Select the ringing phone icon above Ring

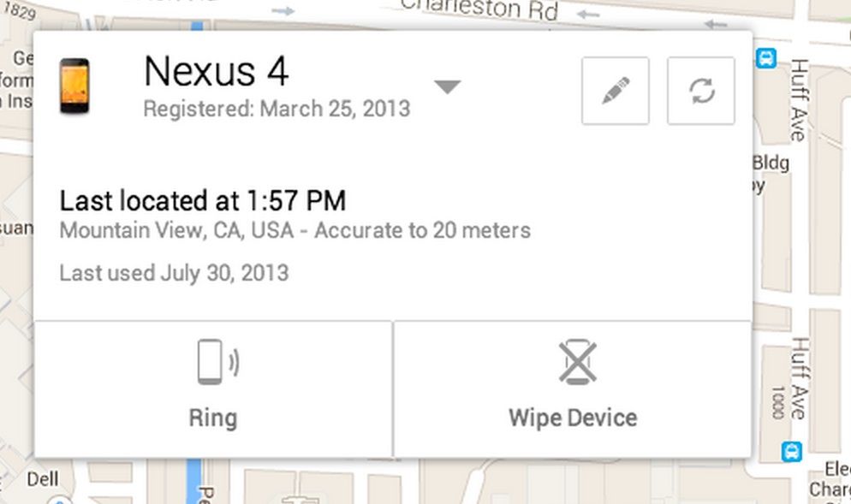[x=213, y=362]
